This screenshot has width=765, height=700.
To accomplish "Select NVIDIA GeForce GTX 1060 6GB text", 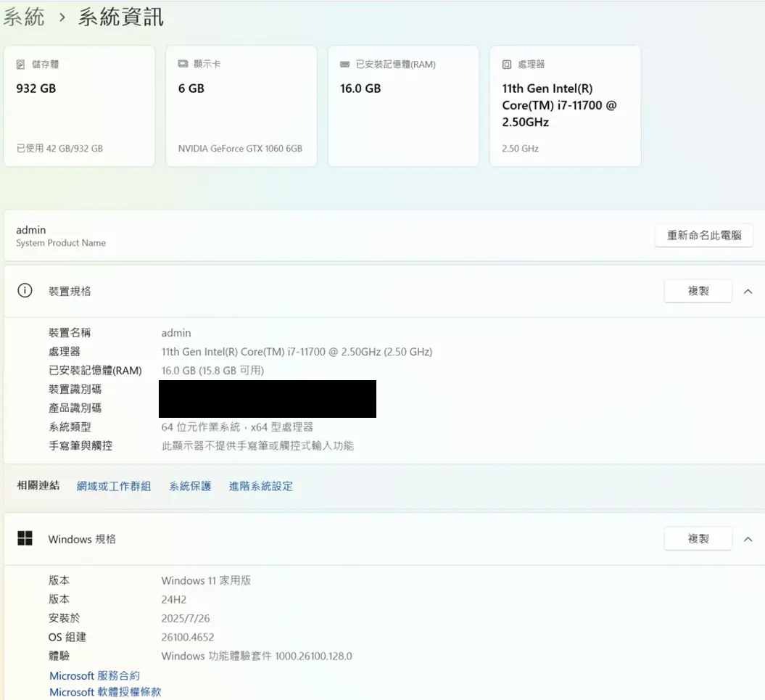I will pos(240,149).
